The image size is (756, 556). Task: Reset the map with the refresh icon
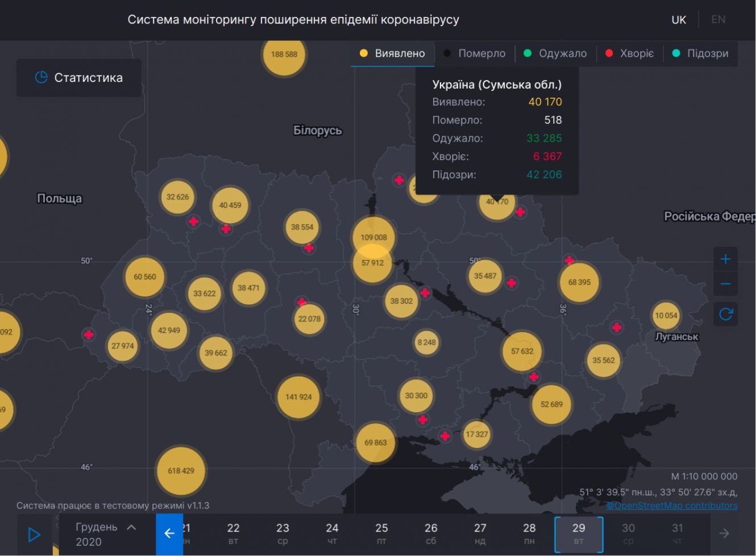click(x=725, y=314)
